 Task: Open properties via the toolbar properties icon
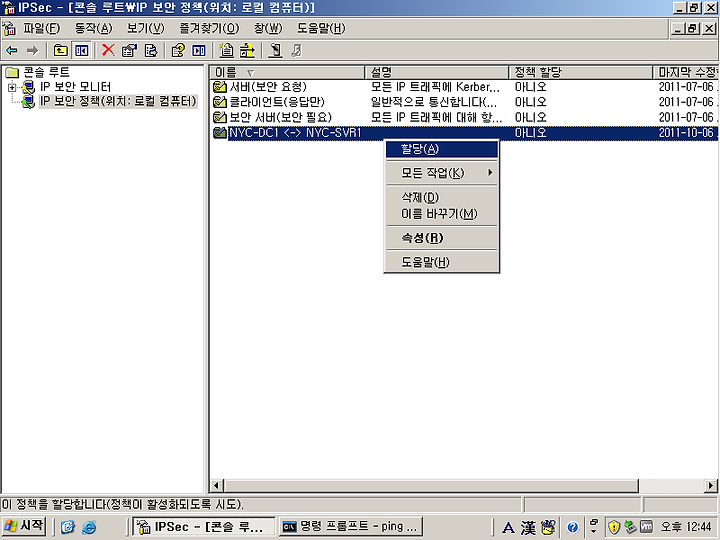click(129, 51)
